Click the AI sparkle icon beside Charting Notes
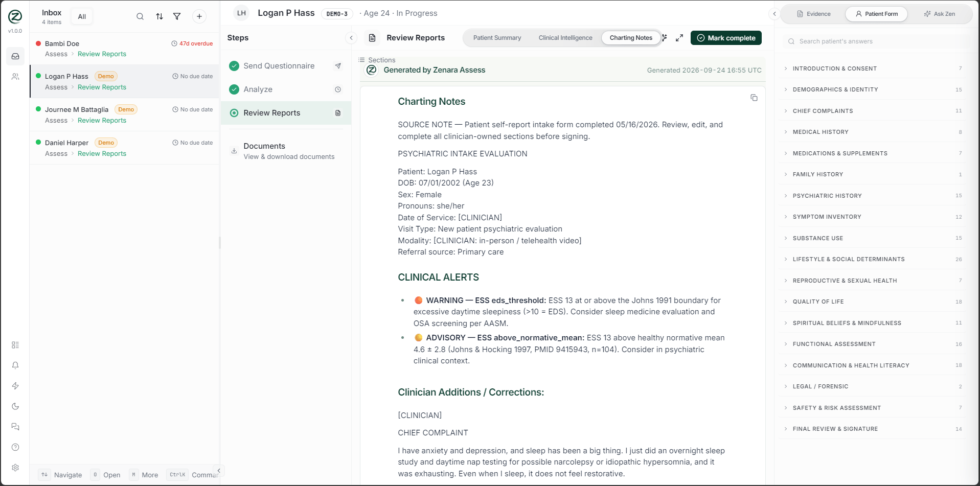This screenshot has width=980, height=486. pyautogui.click(x=664, y=38)
